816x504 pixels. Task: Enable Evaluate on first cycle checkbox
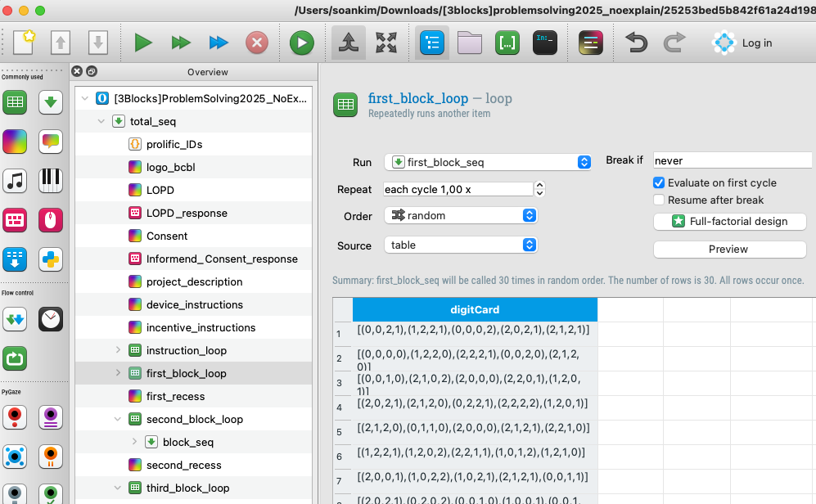[x=659, y=182]
